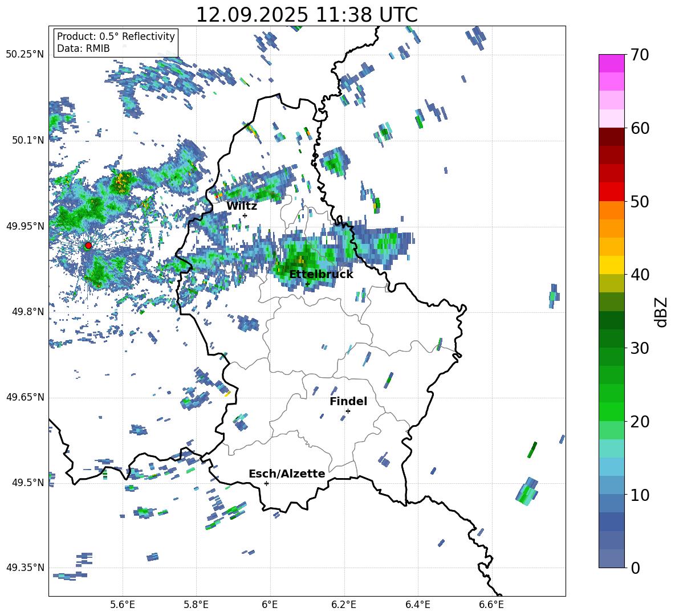The width and height of the screenshot is (675, 616).
Task: Click the 50 value on the colorbar
Action: 639,202
